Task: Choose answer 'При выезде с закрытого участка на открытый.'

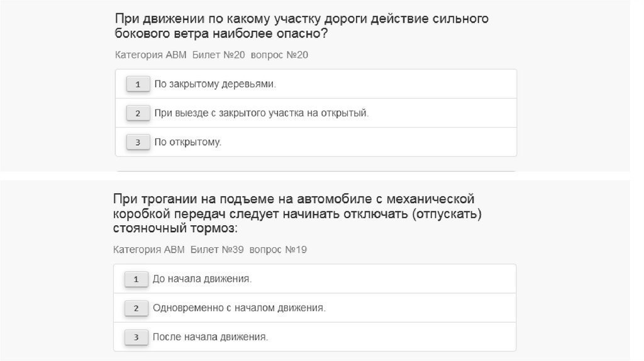Action: (x=261, y=113)
